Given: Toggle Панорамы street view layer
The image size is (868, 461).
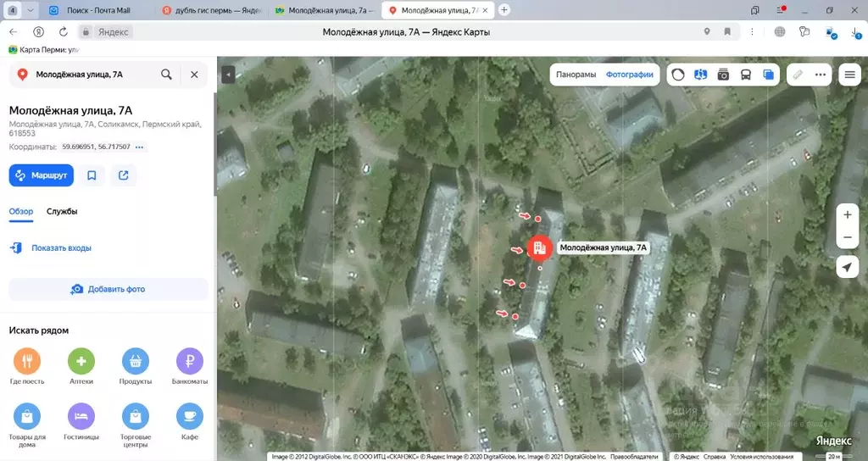Looking at the screenshot, I should (x=576, y=75).
